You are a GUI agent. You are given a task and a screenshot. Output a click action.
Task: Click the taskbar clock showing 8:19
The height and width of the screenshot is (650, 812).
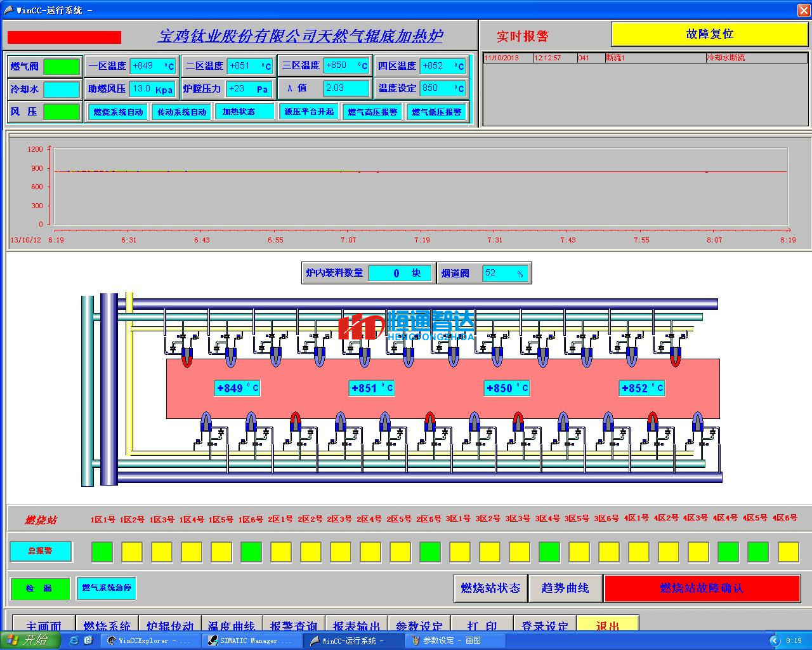point(794,640)
